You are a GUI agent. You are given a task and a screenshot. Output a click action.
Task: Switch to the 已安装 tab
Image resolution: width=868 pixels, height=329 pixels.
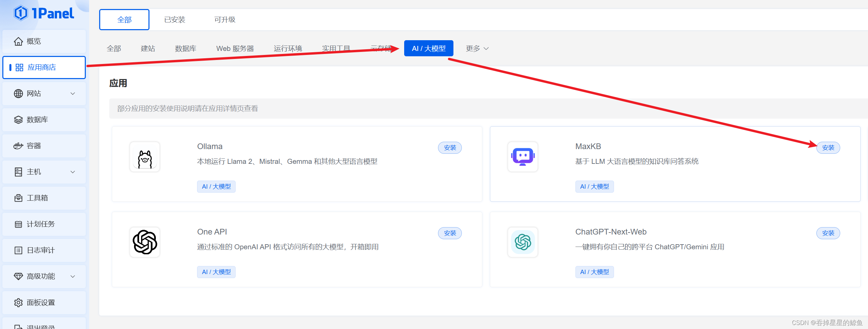175,20
